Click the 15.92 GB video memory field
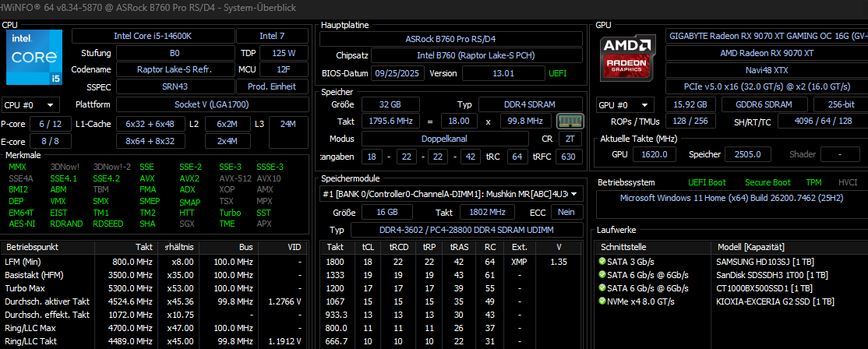 point(690,104)
